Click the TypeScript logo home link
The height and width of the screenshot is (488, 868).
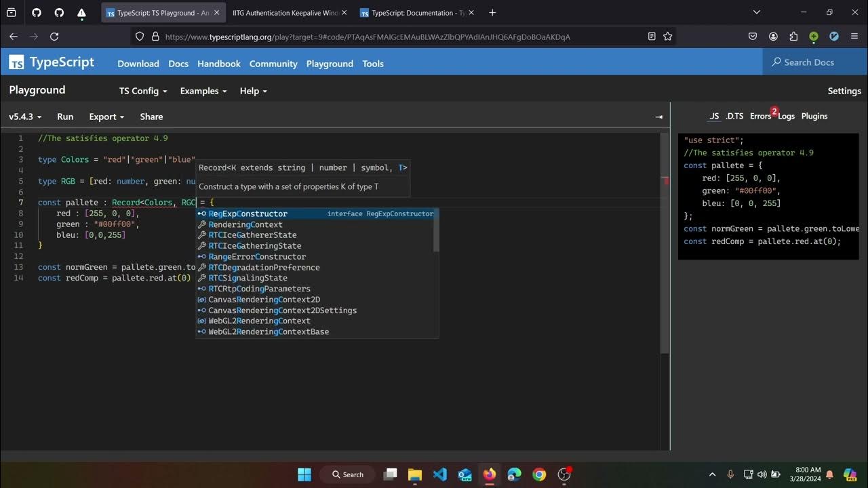[x=52, y=62]
